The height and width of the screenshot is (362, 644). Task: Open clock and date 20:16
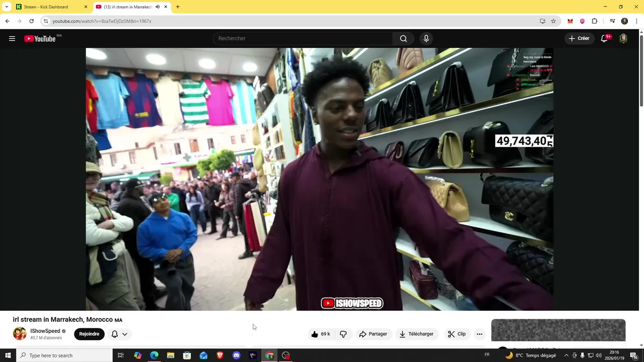pos(614,355)
